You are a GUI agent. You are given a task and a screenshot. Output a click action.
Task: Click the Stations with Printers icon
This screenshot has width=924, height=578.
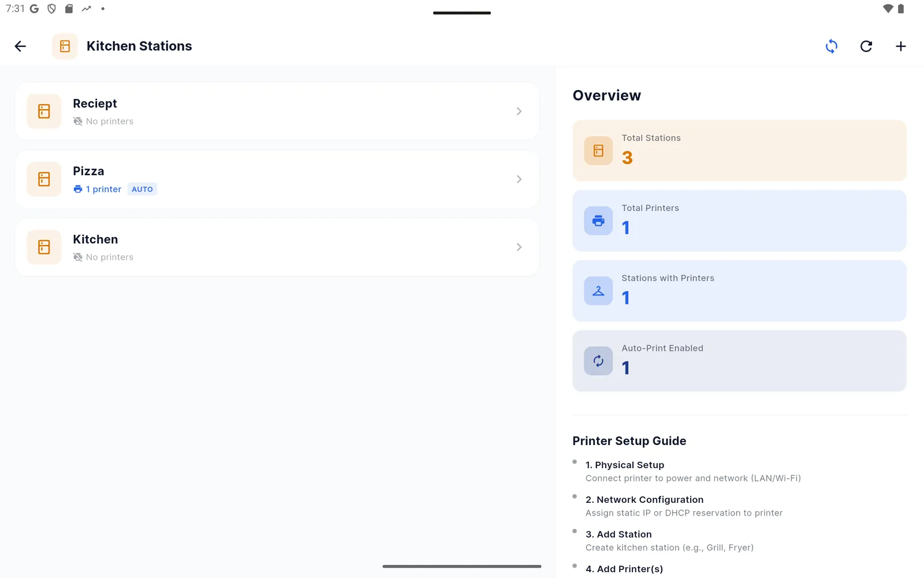pos(598,291)
